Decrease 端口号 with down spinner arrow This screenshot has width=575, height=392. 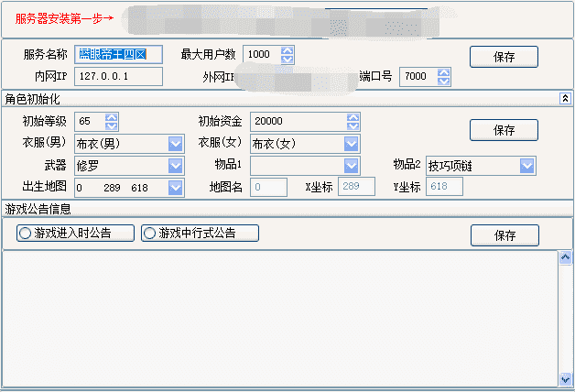click(x=444, y=81)
